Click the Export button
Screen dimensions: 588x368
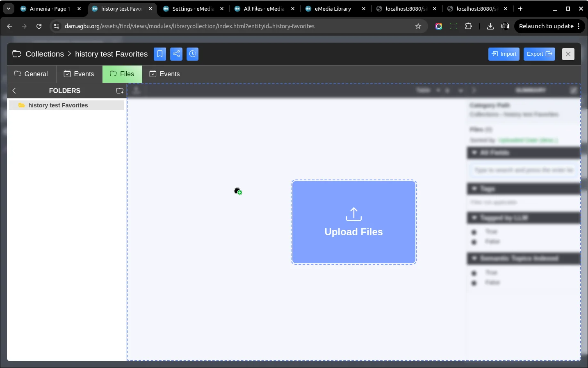tap(539, 54)
